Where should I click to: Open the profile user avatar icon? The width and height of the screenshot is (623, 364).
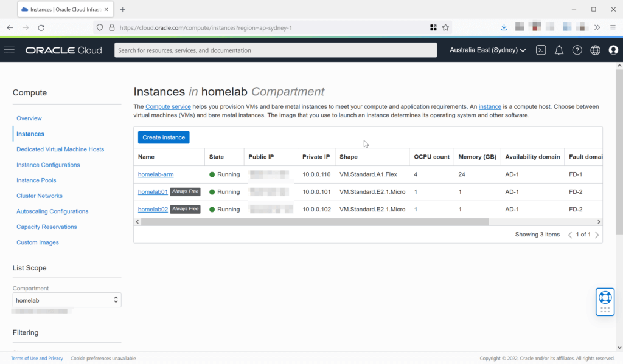point(613,50)
